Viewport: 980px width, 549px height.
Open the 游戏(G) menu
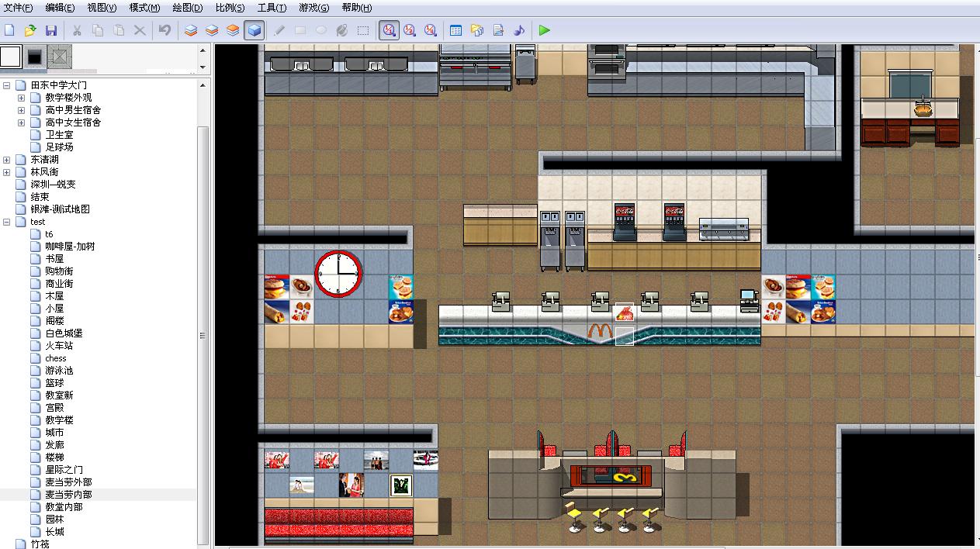[x=313, y=8]
